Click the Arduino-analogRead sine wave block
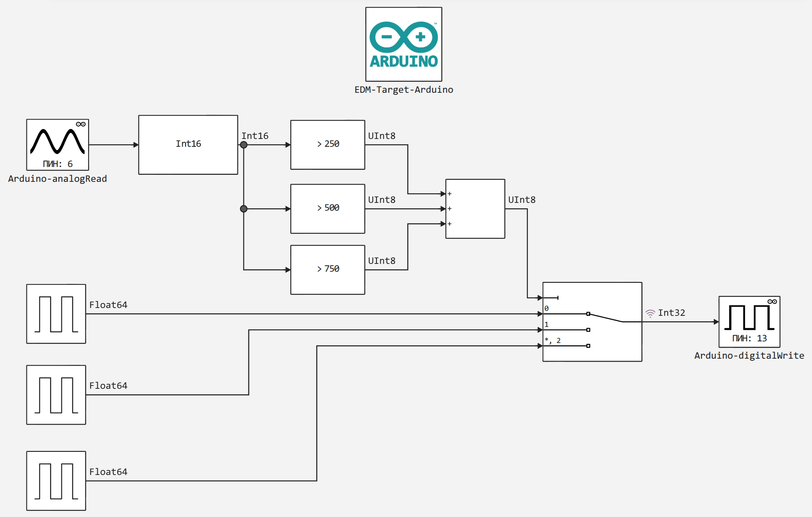 (57, 144)
